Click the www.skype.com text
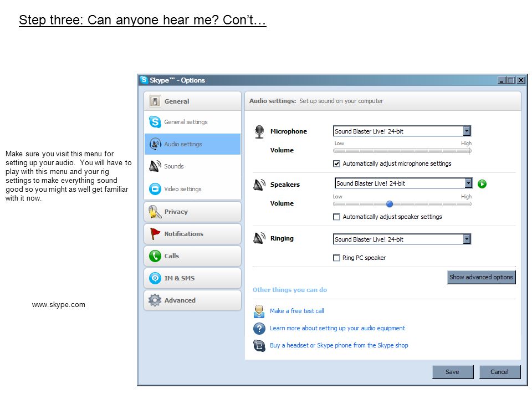This screenshot has height=399, width=532. (x=59, y=305)
